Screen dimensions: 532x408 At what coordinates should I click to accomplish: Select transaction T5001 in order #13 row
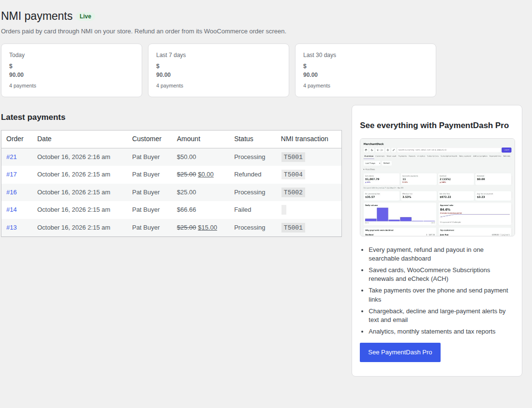point(293,228)
